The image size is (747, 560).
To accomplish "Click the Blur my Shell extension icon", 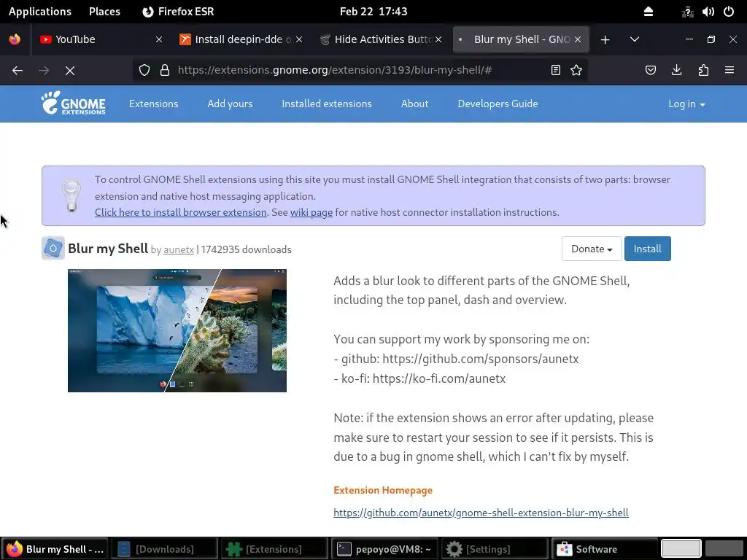I will tap(53, 248).
